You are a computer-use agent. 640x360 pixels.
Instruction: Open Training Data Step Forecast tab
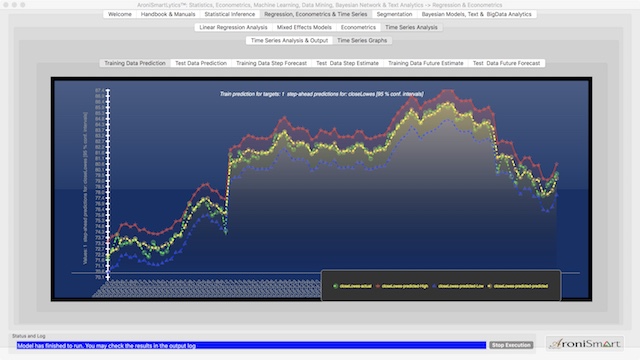tap(271, 63)
